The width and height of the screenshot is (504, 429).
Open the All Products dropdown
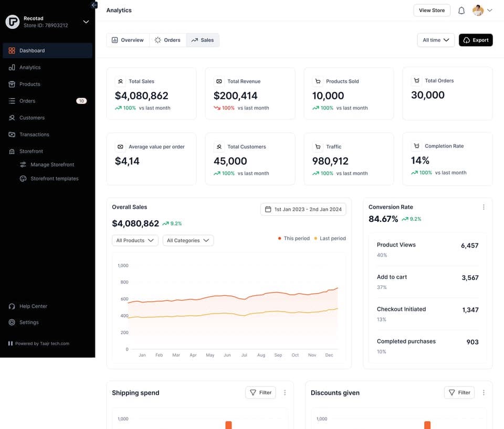135,241
